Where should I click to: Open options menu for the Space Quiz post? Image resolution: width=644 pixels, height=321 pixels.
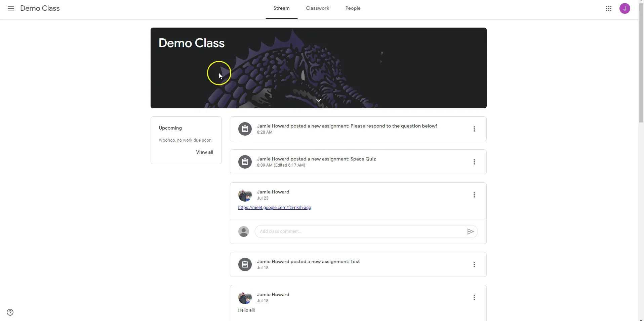tap(474, 162)
